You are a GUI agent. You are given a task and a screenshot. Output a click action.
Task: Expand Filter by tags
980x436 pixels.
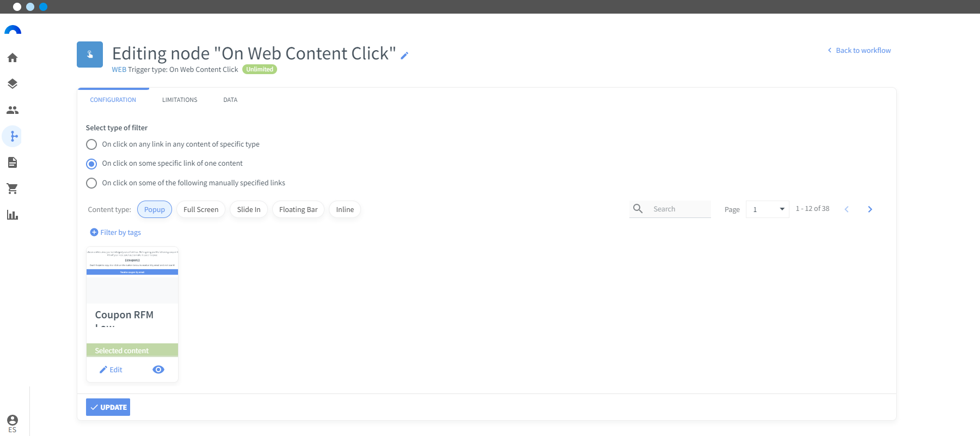115,232
